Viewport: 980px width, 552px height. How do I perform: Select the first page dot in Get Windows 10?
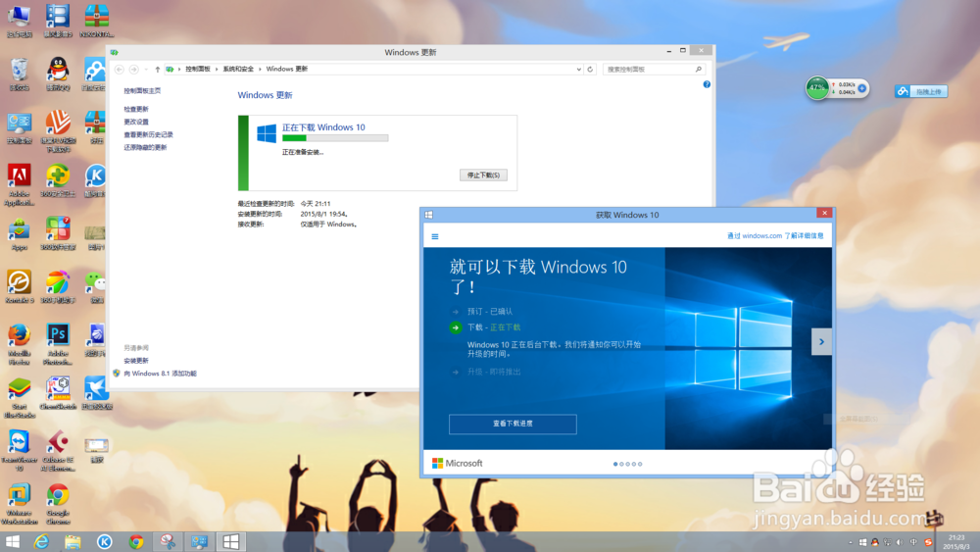(615, 464)
